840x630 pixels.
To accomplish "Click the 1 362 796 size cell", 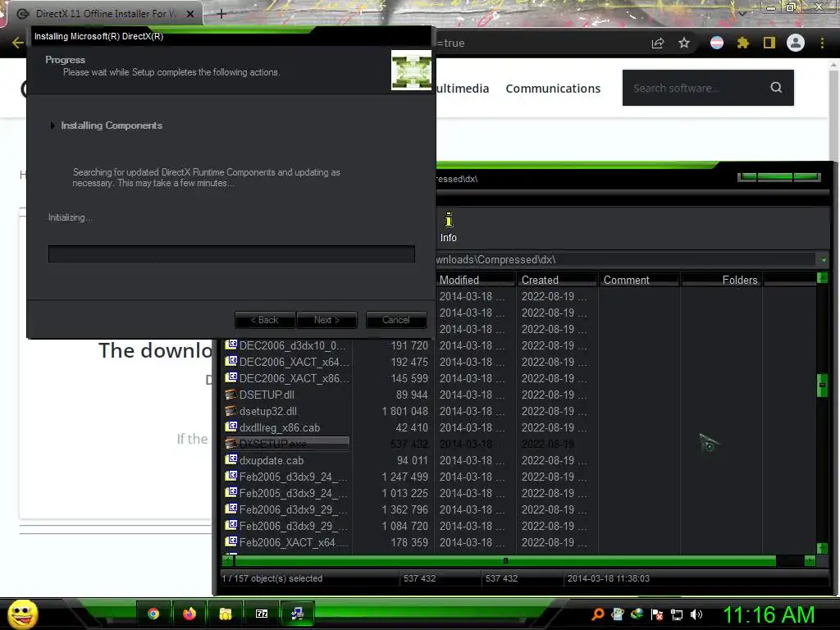I will click(405, 509).
